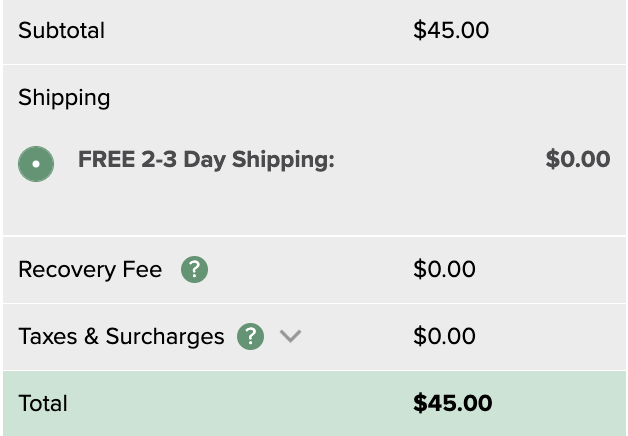Image resolution: width=628 pixels, height=436 pixels.
Task: Click the Subtotal label
Action: click(61, 30)
